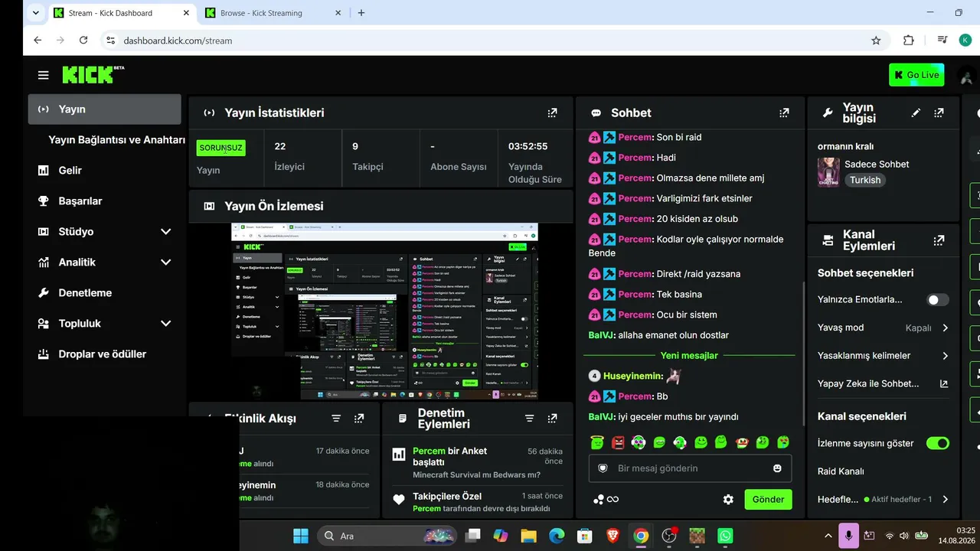
Task: Open a new browser tab
Action: tap(361, 13)
